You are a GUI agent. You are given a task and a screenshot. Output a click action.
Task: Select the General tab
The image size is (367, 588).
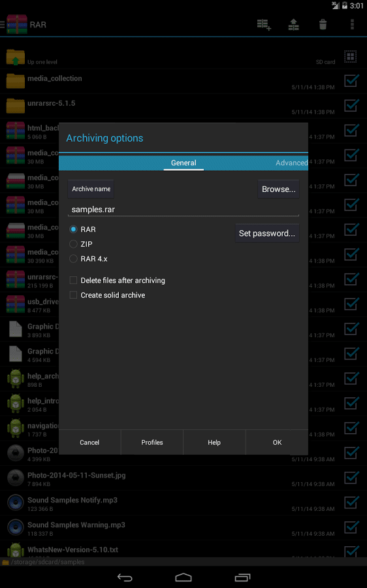(183, 163)
